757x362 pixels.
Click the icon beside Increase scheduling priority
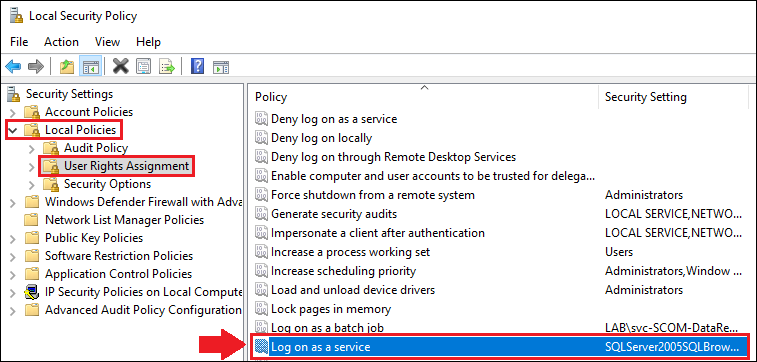click(x=261, y=271)
